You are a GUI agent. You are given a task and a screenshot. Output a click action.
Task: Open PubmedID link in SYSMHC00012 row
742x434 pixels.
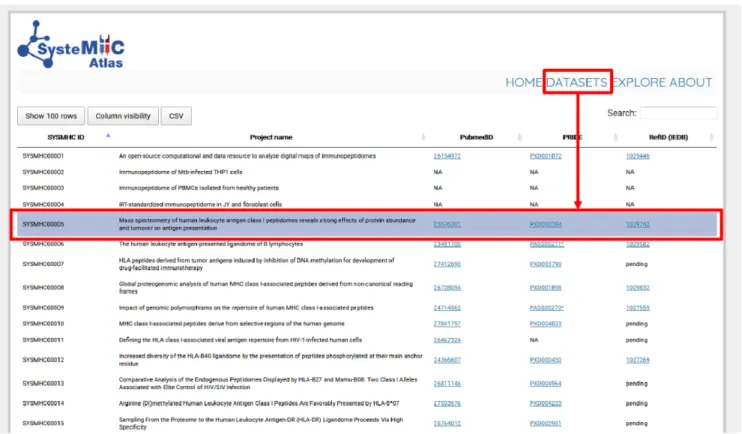point(447,360)
